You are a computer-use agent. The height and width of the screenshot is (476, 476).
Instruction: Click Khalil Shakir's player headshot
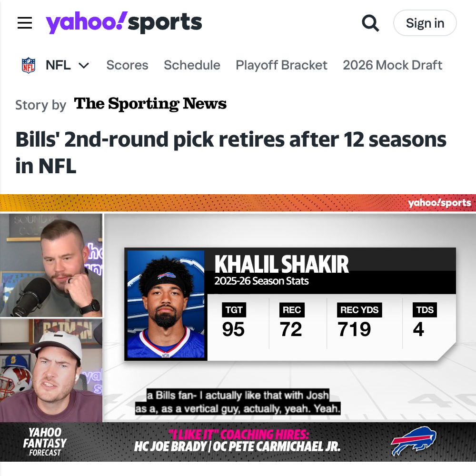(x=166, y=304)
